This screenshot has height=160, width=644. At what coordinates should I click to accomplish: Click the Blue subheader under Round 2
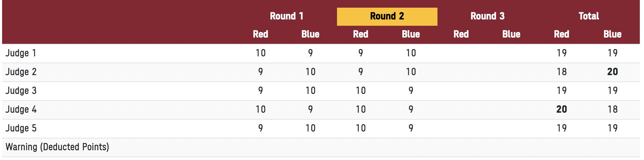pyautogui.click(x=411, y=34)
